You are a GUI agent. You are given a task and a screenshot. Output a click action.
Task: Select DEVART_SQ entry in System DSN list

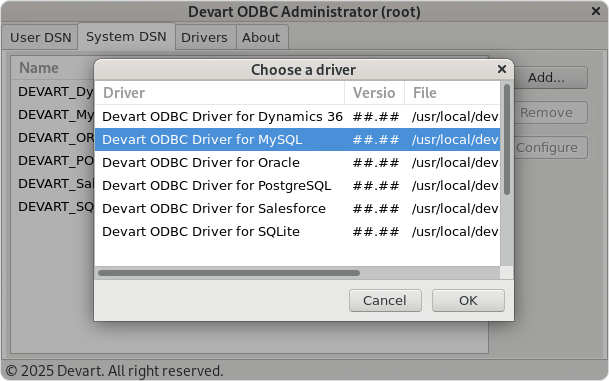click(x=56, y=206)
